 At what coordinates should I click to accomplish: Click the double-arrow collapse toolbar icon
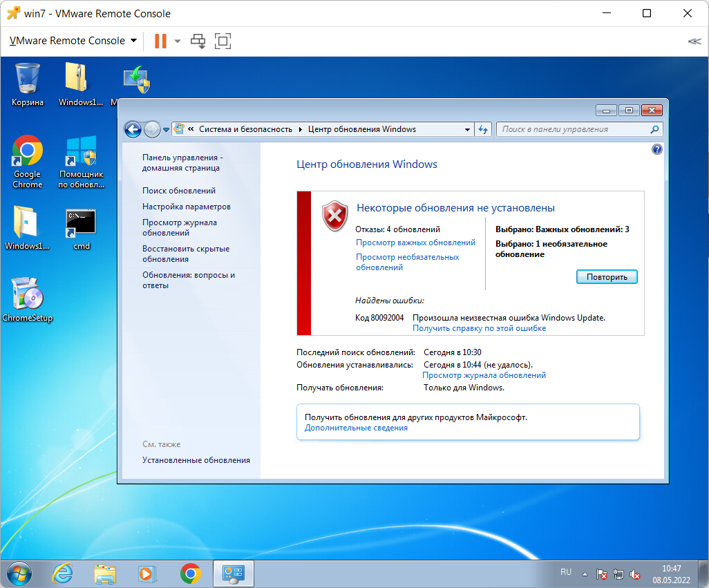pyautogui.click(x=694, y=41)
